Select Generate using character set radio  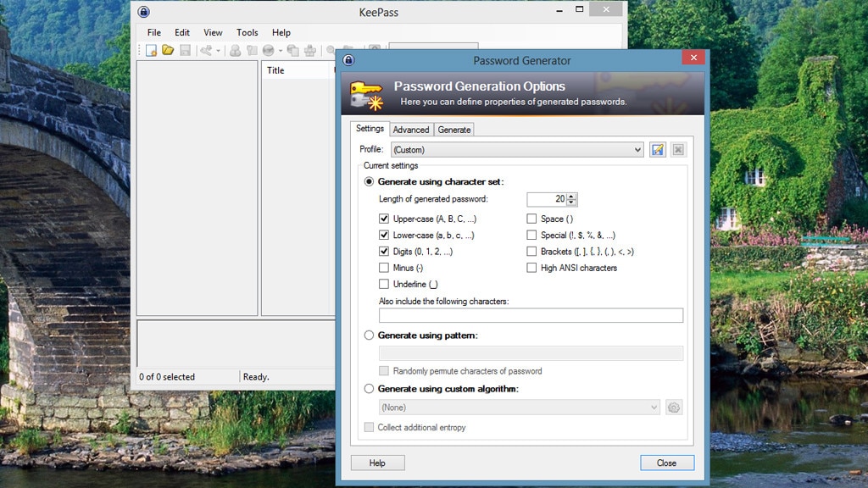369,181
